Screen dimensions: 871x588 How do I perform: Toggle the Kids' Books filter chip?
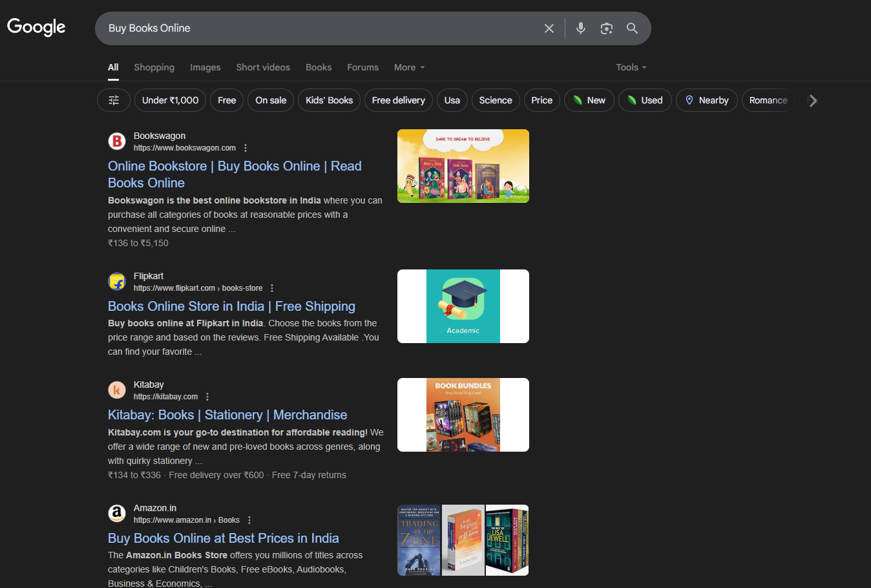click(329, 100)
